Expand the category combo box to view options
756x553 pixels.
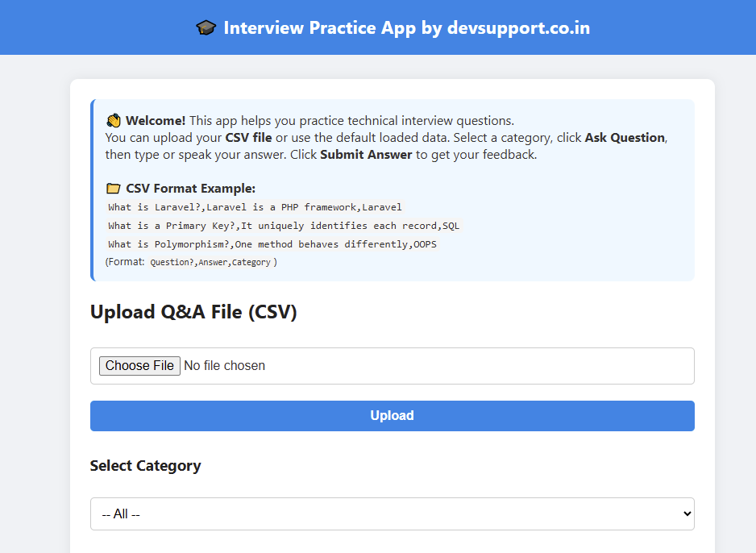click(x=392, y=513)
